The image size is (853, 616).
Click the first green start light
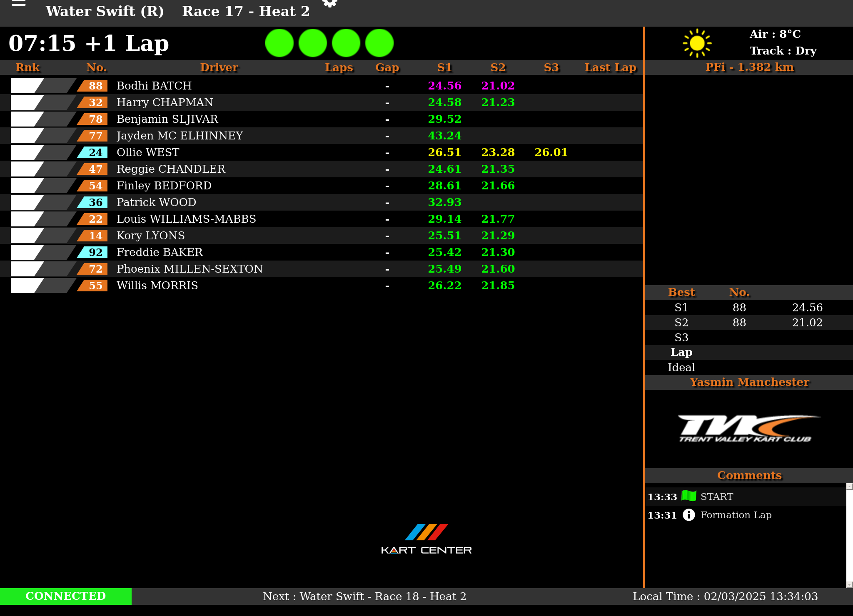point(279,43)
